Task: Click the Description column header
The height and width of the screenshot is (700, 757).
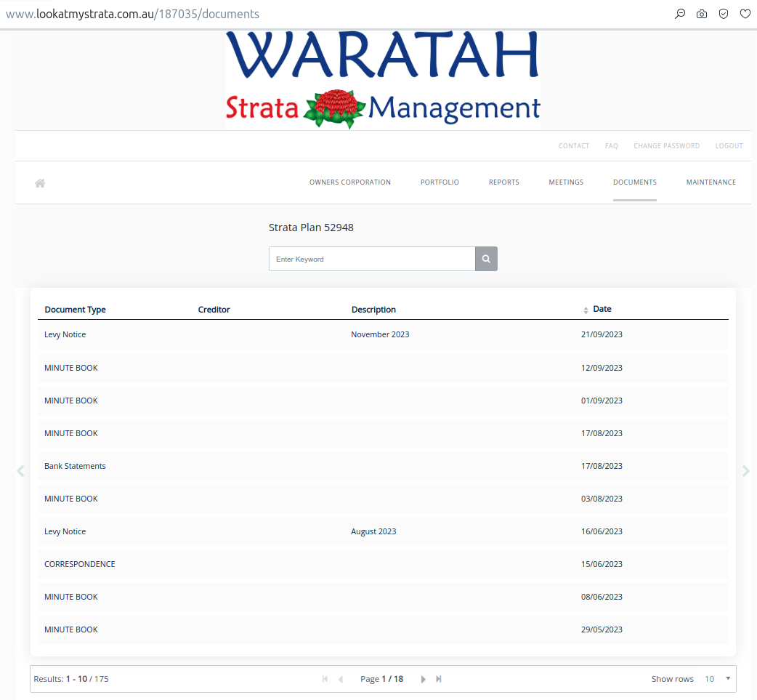Action: point(373,310)
